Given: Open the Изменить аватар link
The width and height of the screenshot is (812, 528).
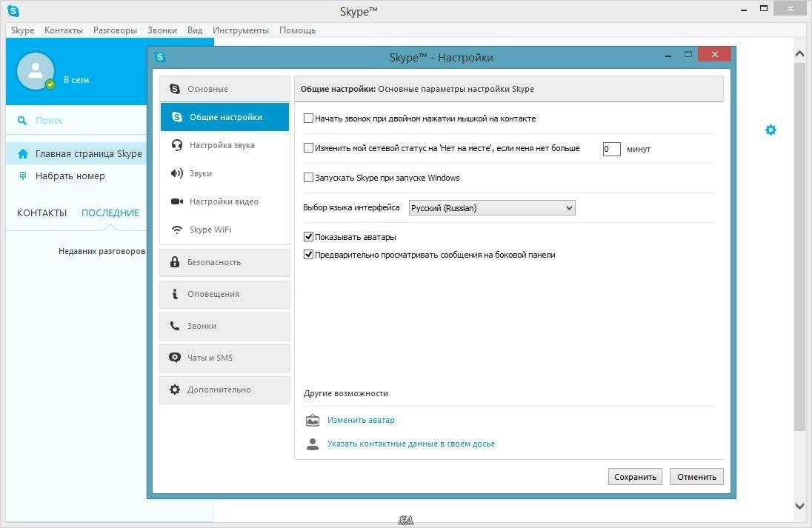Looking at the screenshot, I should click(361, 421).
